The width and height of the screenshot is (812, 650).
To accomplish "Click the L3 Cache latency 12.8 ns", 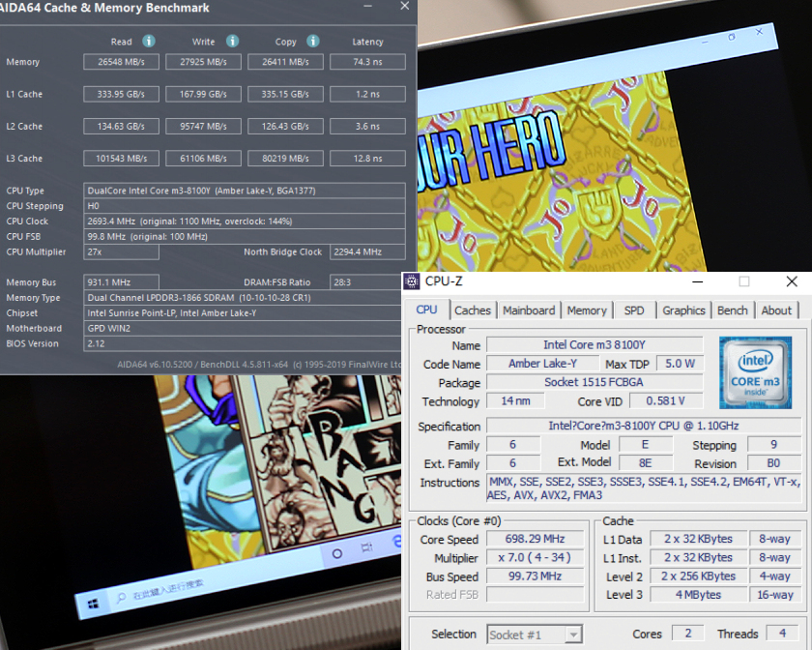I will click(x=367, y=158).
